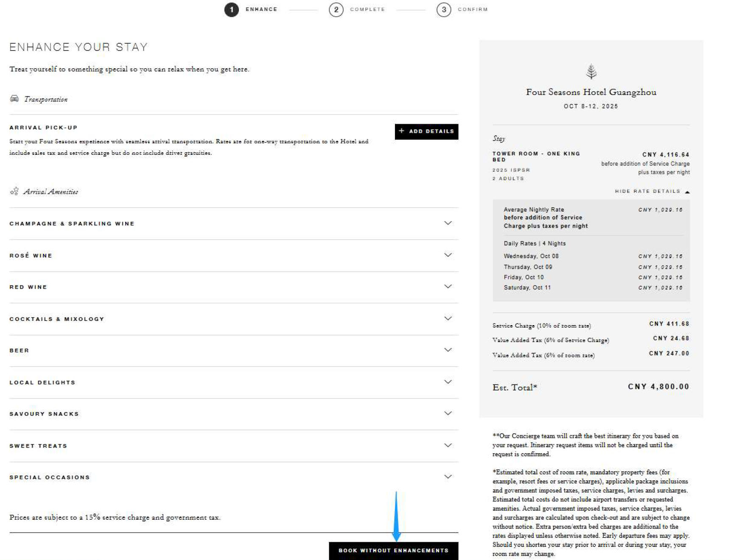Click the Wednesday, Oct 08 rate row
731x560 pixels.
point(593,256)
